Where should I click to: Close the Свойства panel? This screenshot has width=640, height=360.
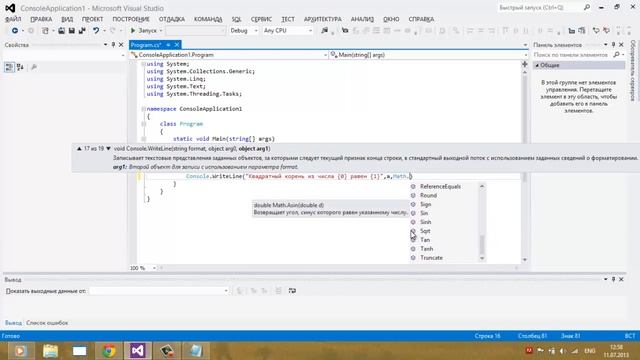click(x=121, y=45)
